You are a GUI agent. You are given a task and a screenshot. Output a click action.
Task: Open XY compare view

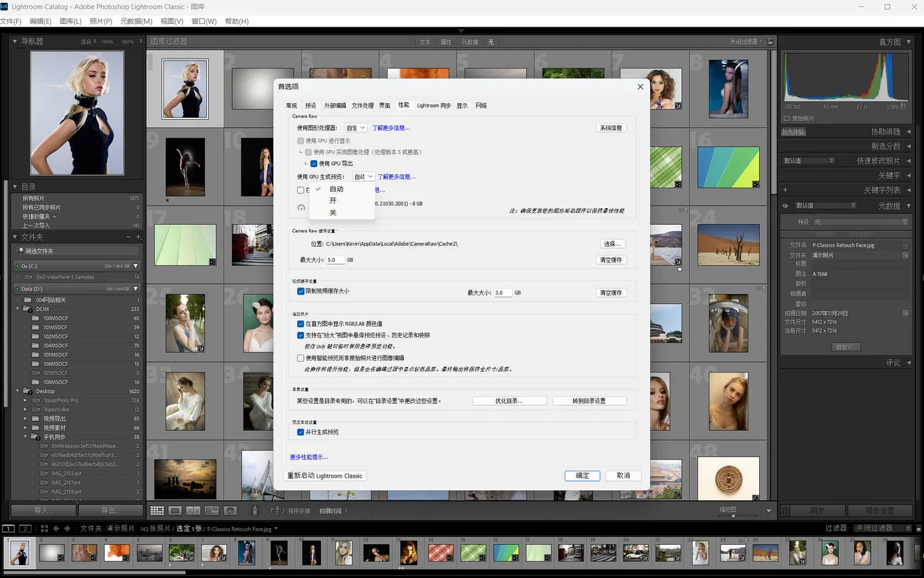[x=193, y=511]
